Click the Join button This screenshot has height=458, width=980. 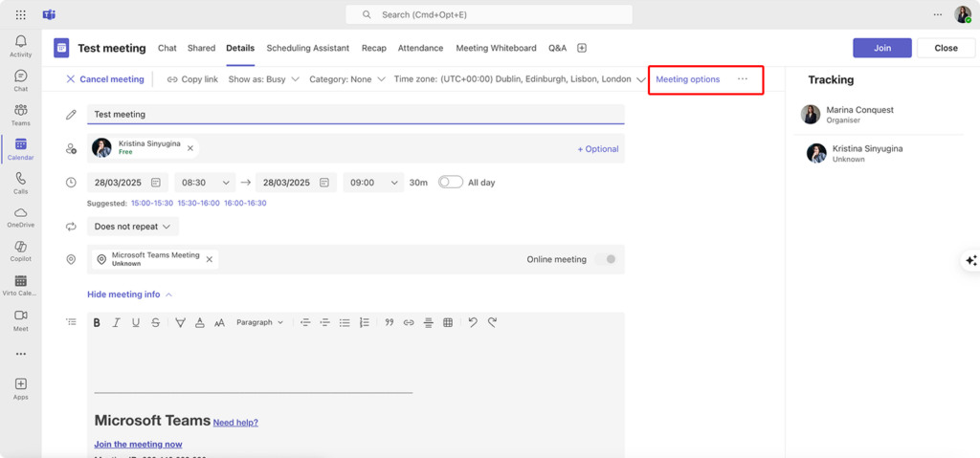click(881, 48)
